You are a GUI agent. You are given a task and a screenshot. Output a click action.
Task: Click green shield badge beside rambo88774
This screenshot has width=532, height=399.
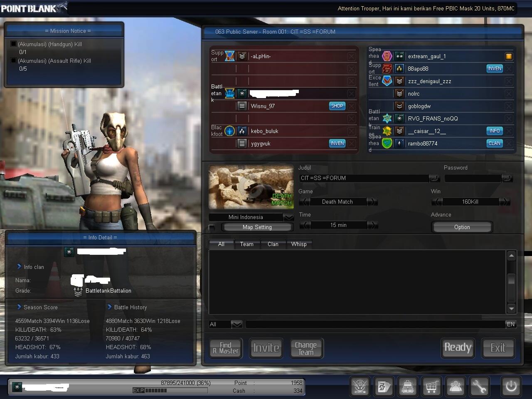tap(387, 143)
